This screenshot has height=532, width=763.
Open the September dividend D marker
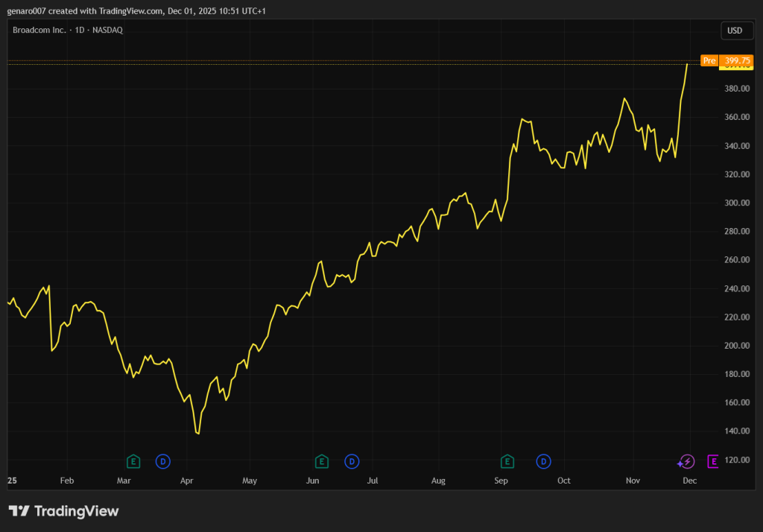click(x=544, y=461)
